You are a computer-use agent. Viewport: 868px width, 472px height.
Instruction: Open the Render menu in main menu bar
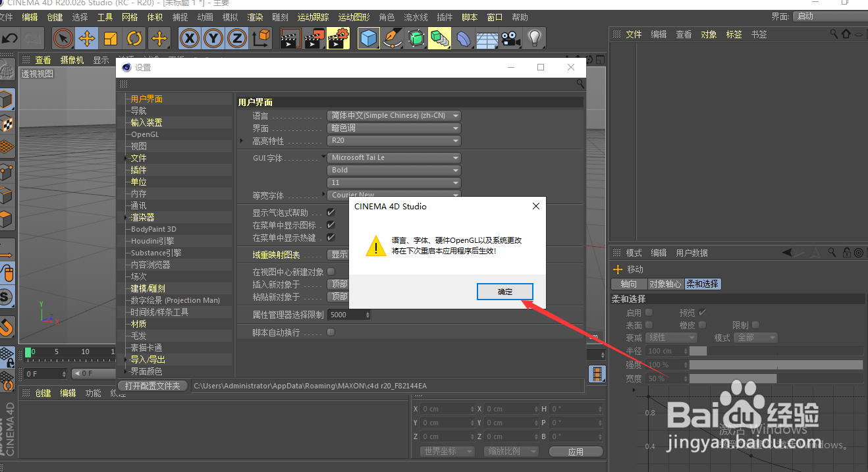click(x=256, y=17)
